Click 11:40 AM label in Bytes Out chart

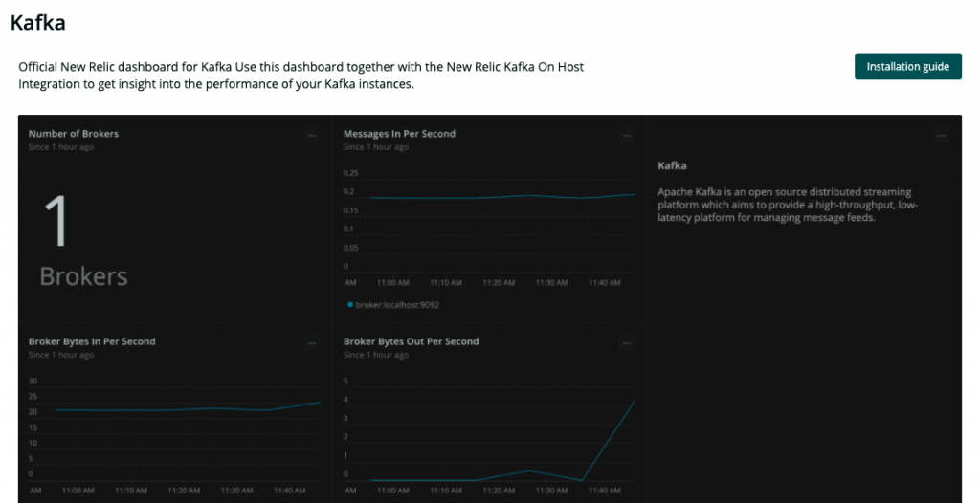click(605, 492)
